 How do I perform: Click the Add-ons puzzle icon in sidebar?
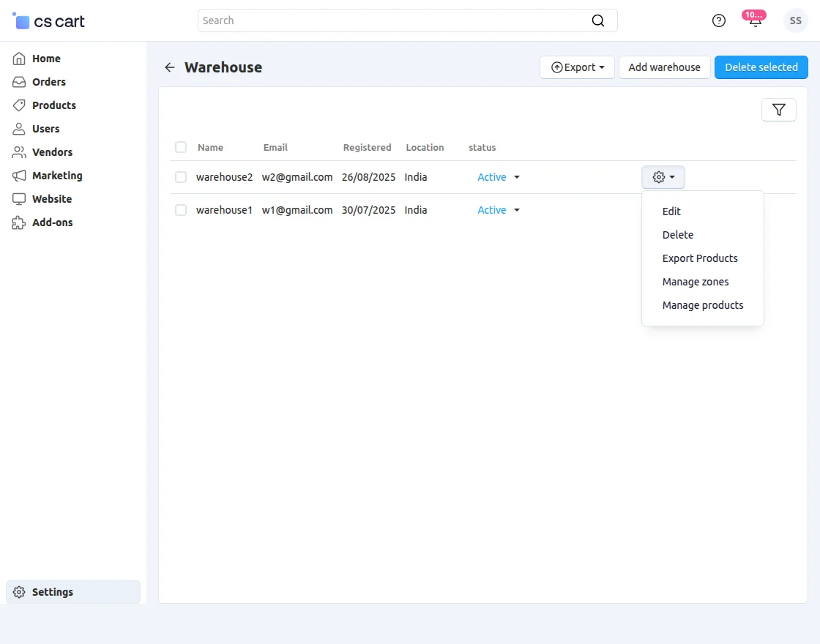pyautogui.click(x=19, y=222)
